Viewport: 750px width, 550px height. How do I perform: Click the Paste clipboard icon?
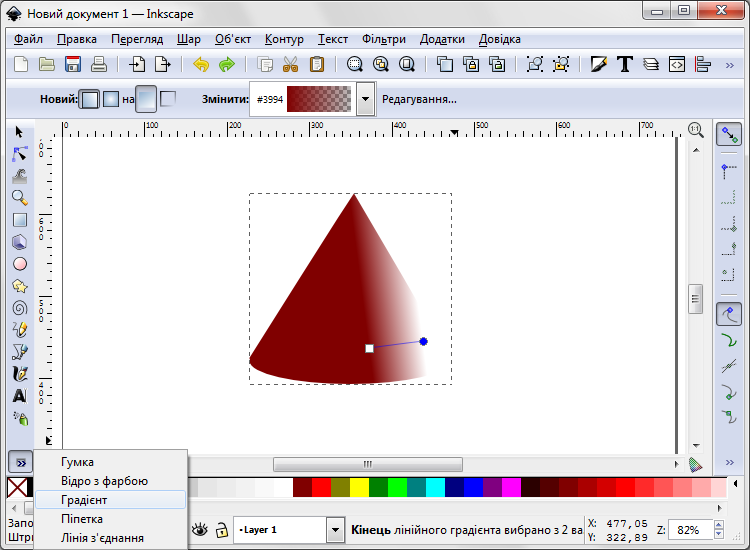tap(317, 64)
